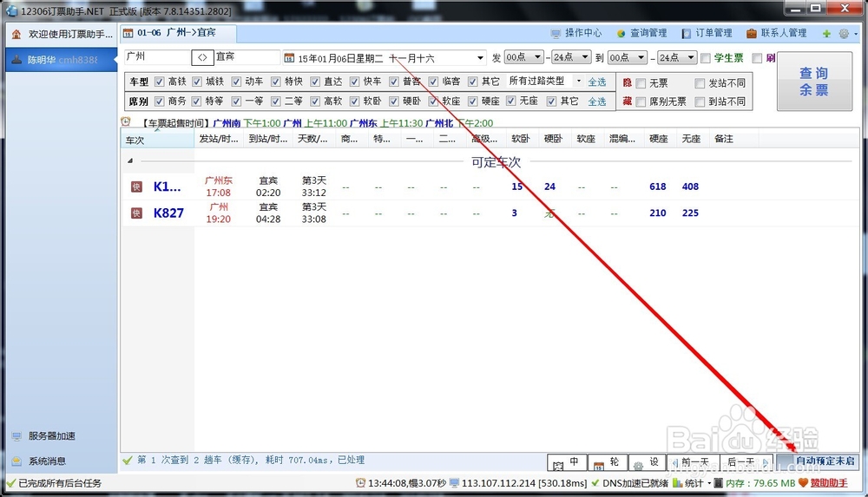Click 全选 for train types row
This screenshot has height=497, width=868.
tap(597, 82)
